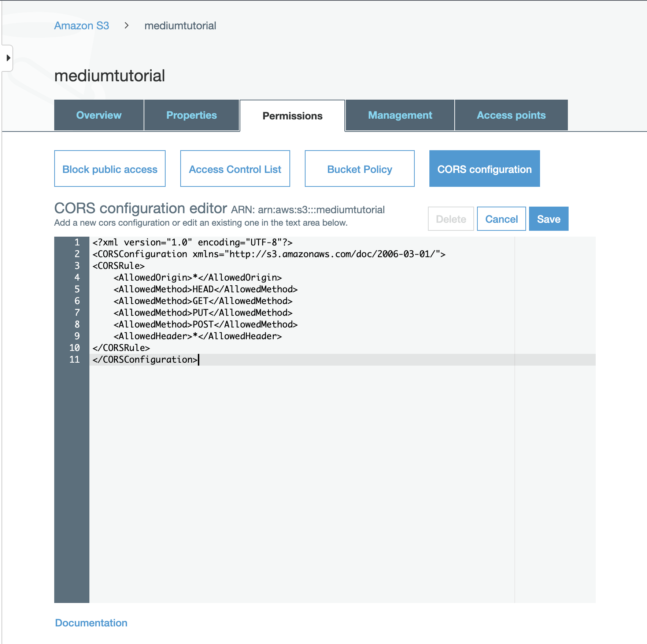
Task: Click the closing </CORSRule> line
Action: point(121,348)
